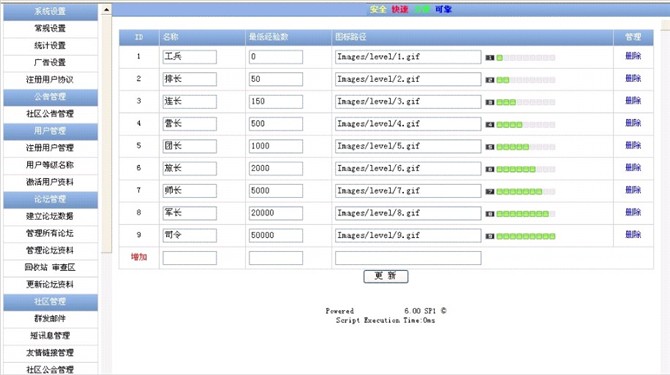The width and height of the screenshot is (670, 375).
Task: Click the 更新 submit button
Action: tap(386, 276)
